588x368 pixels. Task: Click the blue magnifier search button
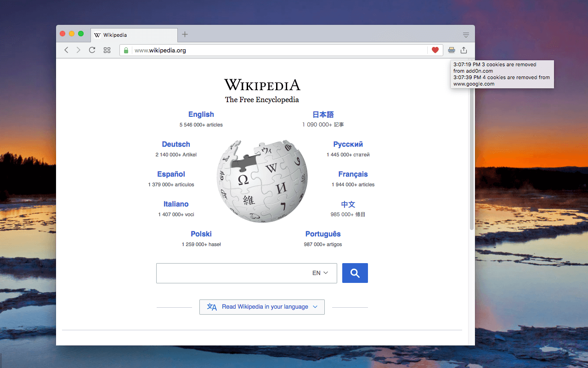[x=355, y=273]
